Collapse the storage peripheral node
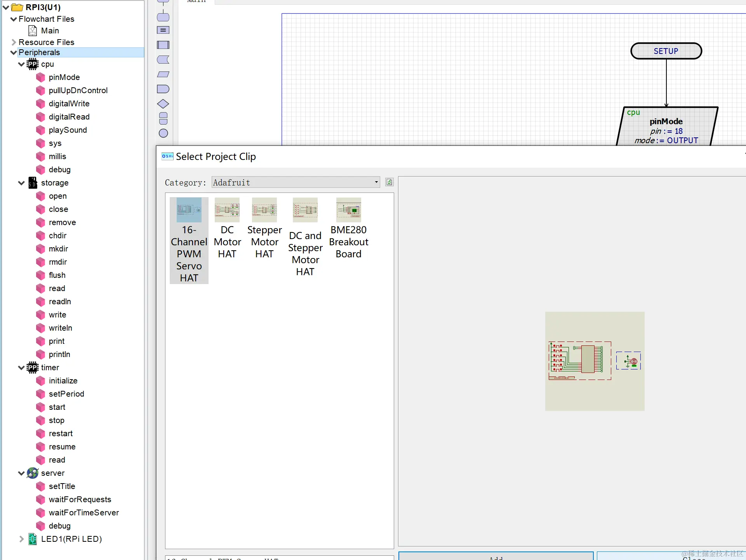Image resolution: width=746 pixels, height=560 pixels. click(21, 183)
